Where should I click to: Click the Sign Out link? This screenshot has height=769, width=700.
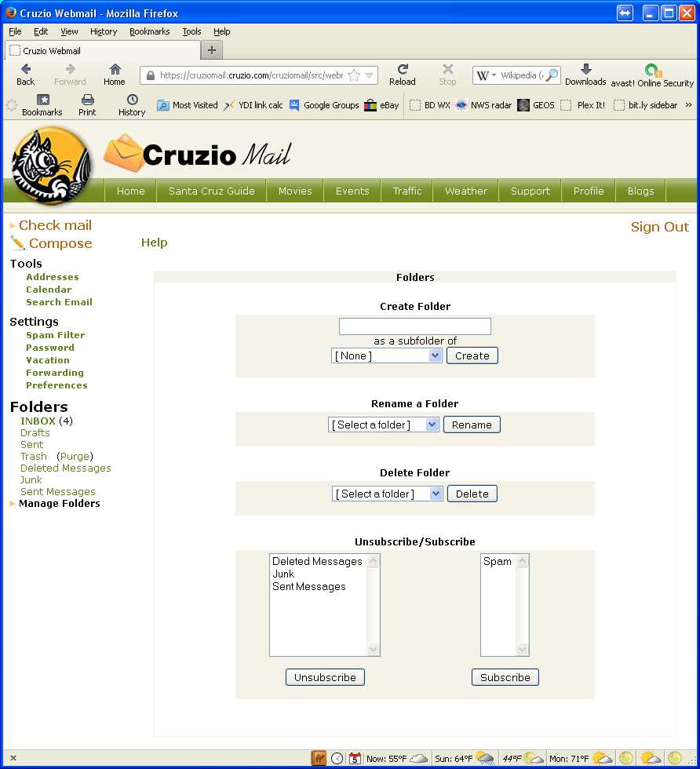659,227
